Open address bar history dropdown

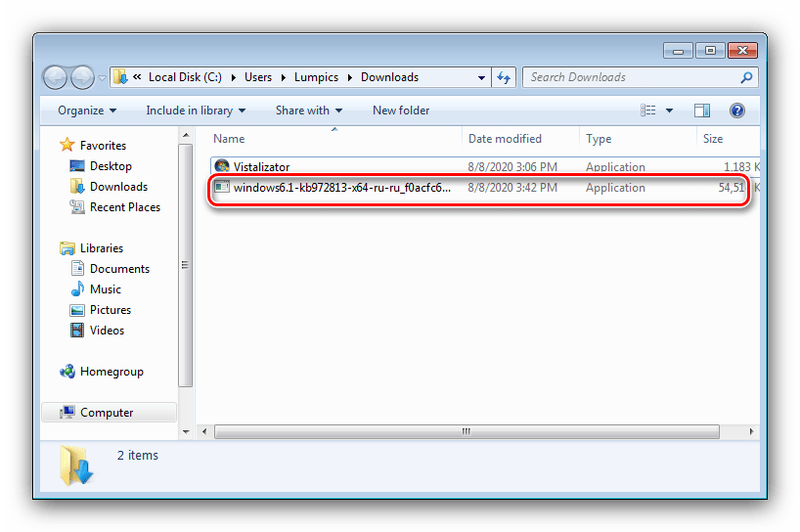click(481, 78)
